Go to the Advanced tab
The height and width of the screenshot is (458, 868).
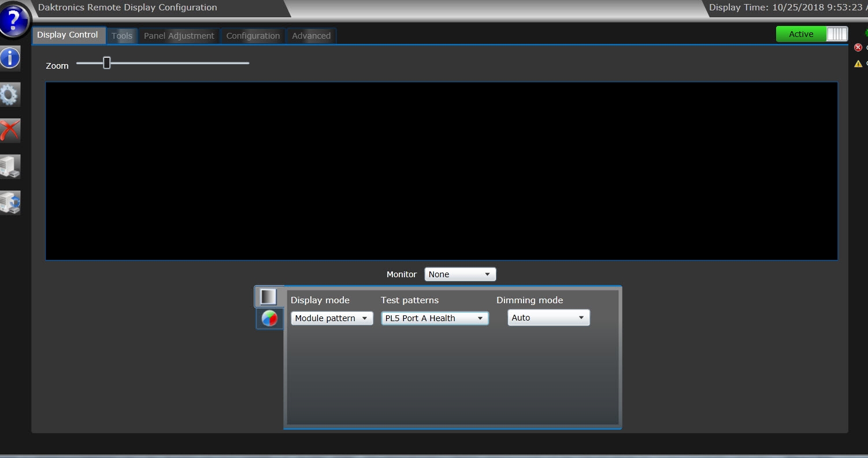[311, 36]
